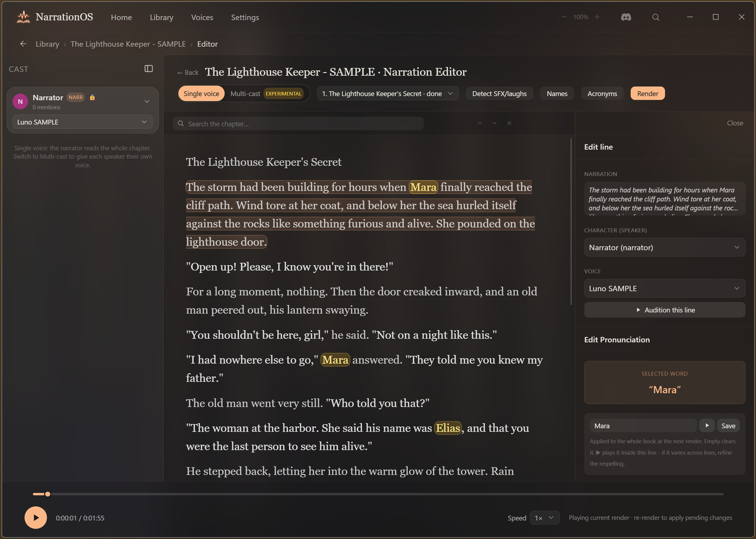Open the Voices menu
Viewport: 756px width, 539px height.
pos(202,17)
